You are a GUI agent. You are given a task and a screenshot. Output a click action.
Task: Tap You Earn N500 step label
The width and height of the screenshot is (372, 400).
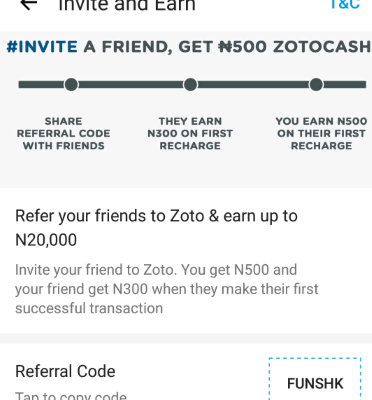[x=321, y=133]
